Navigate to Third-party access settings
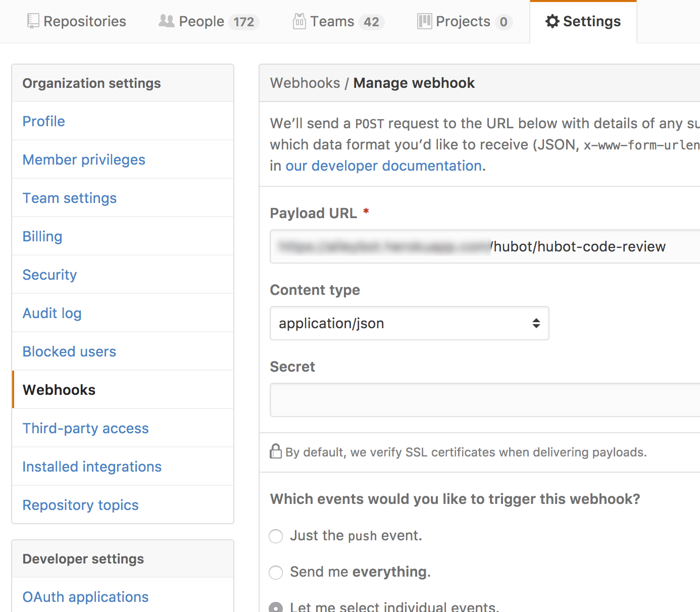700x612 pixels. click(x=85, y=428)
